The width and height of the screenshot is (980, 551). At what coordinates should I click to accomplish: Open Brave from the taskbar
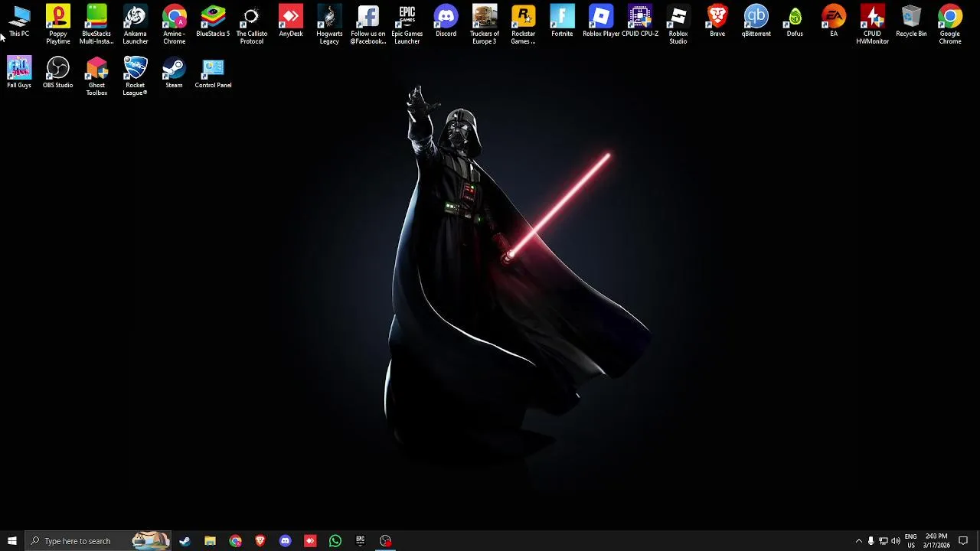pyautogui.click(x=260, y=541)
